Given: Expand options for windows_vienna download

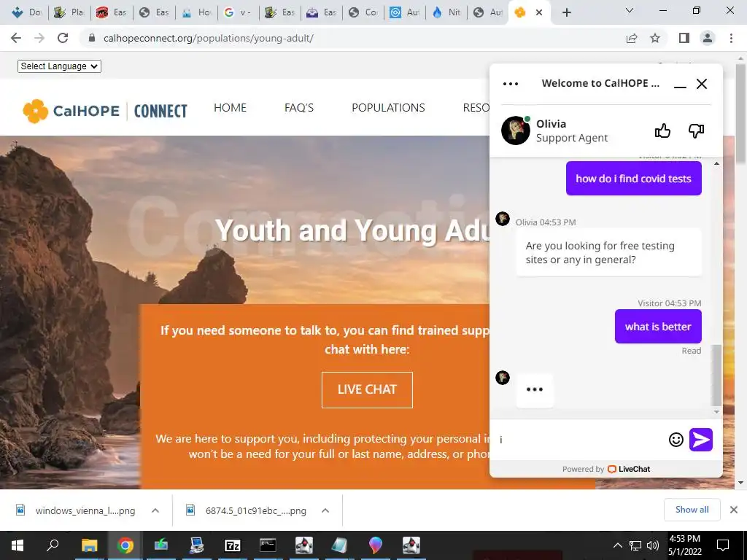Looking at the screenshot, I should (155, 510).
